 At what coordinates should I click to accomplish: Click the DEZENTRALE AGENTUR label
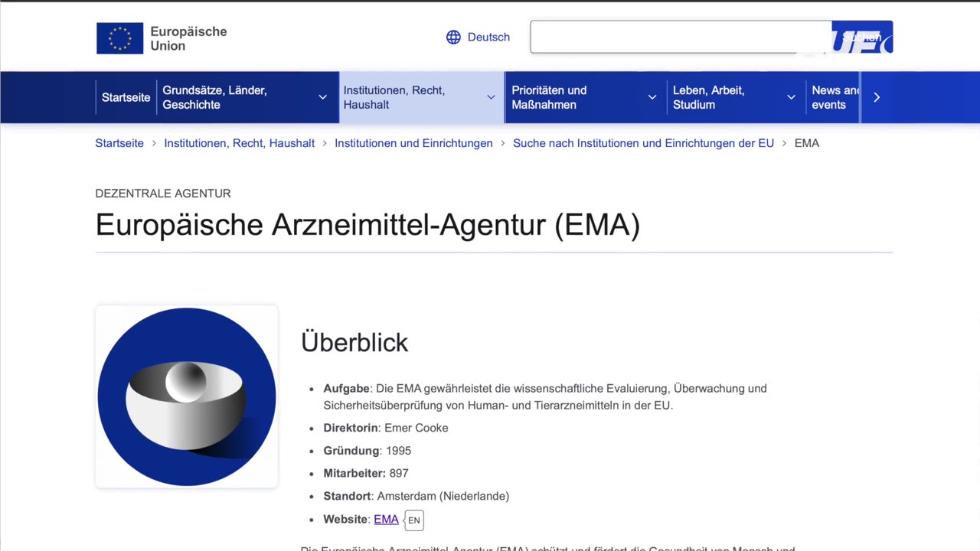[x=163, y=194]
